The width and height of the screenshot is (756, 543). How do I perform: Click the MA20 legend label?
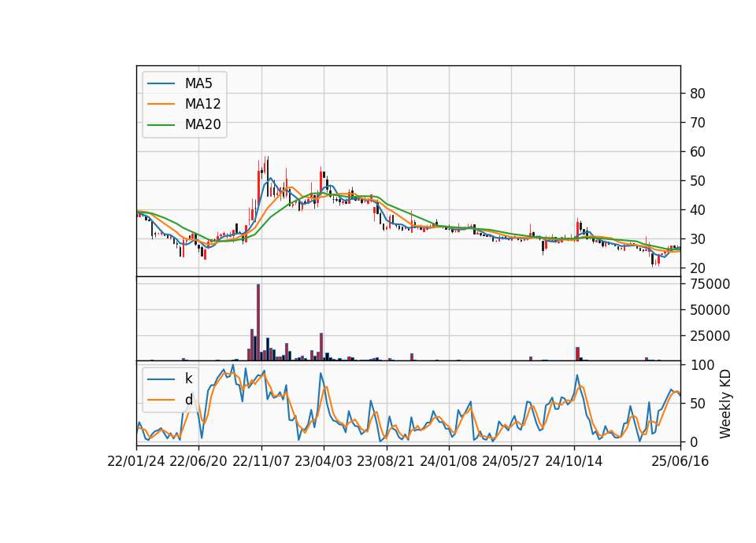coord(202,124)
